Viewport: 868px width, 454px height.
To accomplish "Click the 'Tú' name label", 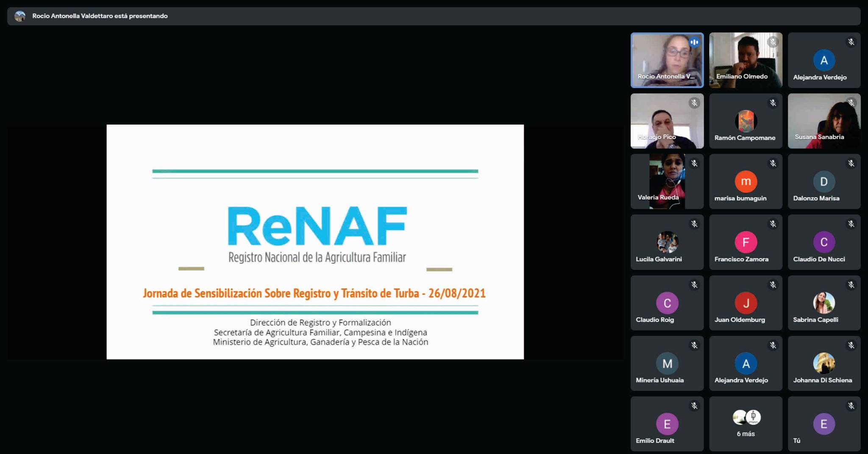I will click(797, 441).
